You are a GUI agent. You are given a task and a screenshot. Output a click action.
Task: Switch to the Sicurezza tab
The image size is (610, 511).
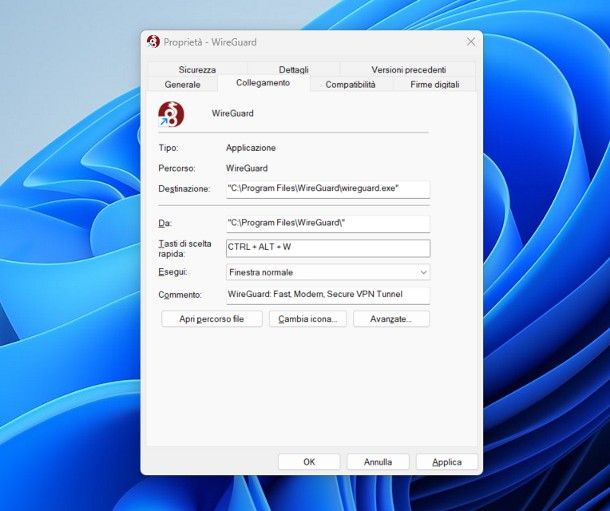[x=197, y=70]
